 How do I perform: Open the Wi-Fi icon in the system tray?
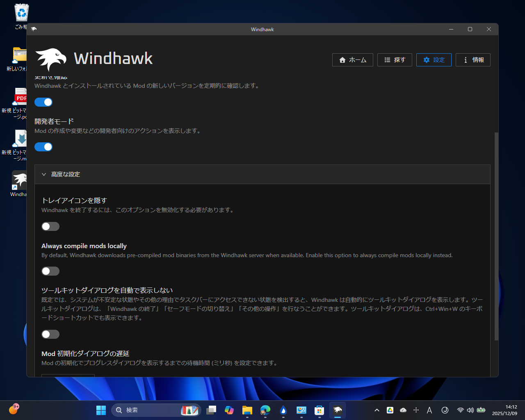460,410
